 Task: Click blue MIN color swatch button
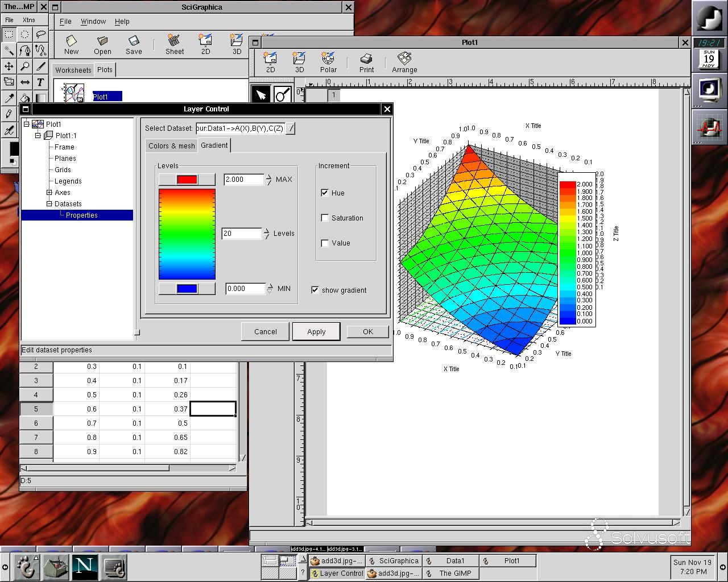187,289
